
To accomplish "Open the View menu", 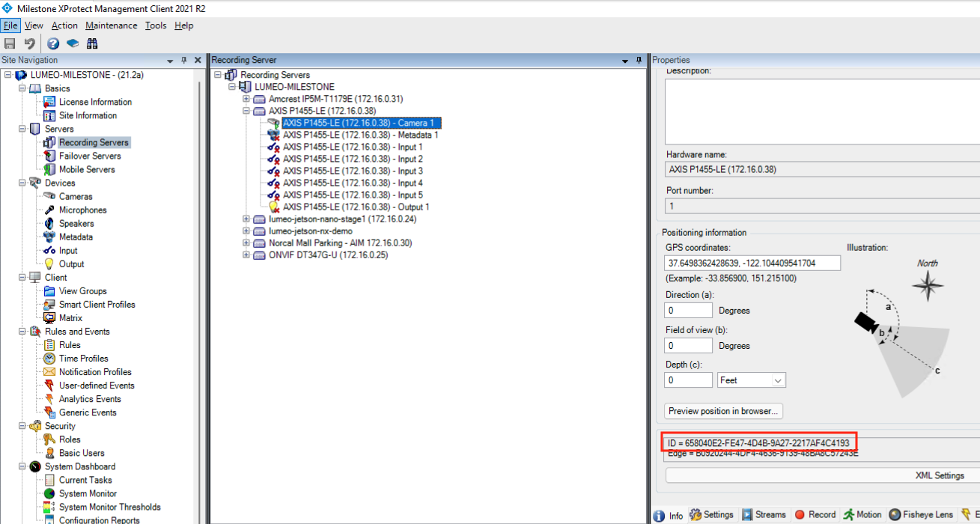I will [x=34, y=25].
